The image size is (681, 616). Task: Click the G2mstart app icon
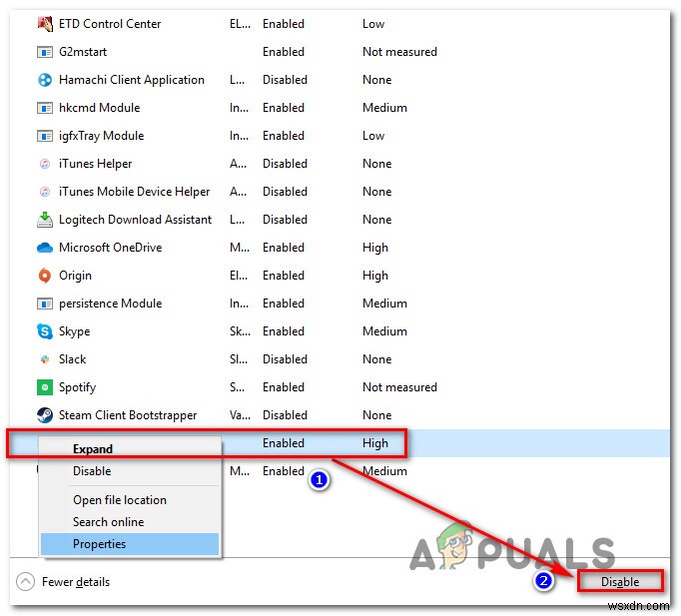pyautogui.click(x=45, y=52)
